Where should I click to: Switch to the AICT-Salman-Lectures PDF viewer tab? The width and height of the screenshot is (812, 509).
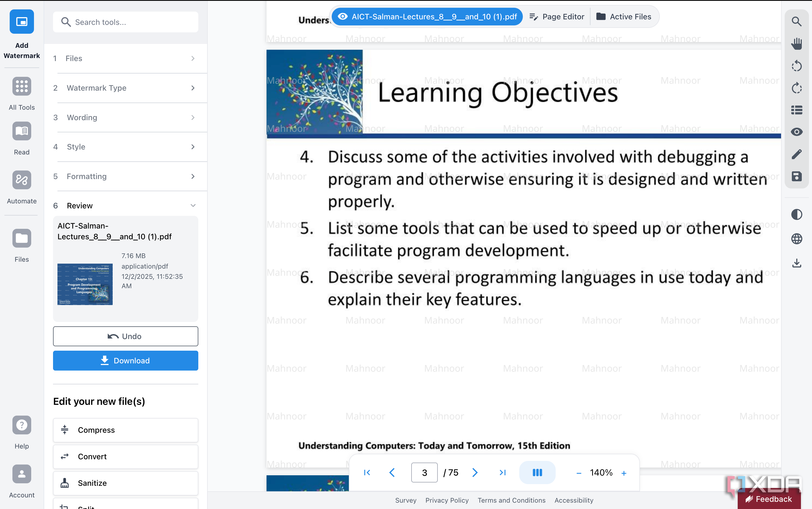tap(427, 17)
